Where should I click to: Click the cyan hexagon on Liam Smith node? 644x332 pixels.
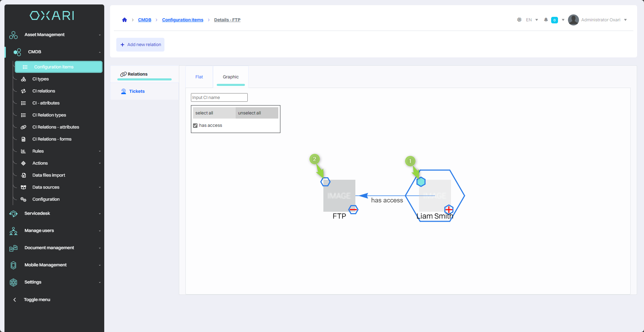tap(421, 182)
